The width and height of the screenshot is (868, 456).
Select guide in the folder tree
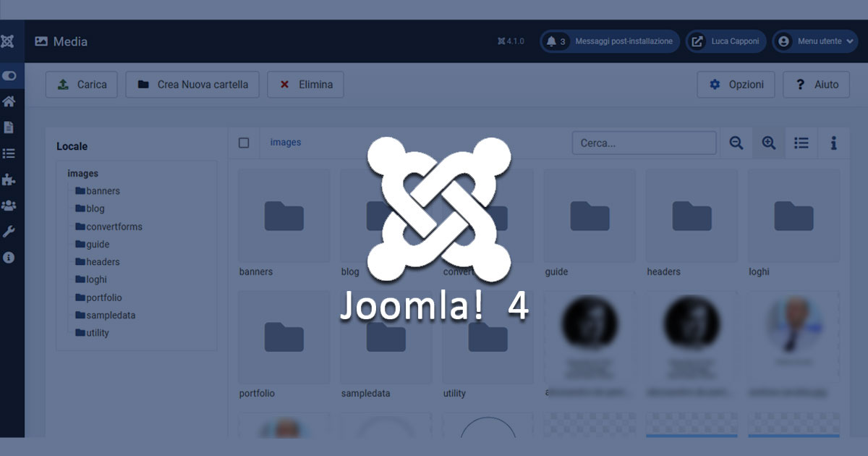tap(93, 244)
